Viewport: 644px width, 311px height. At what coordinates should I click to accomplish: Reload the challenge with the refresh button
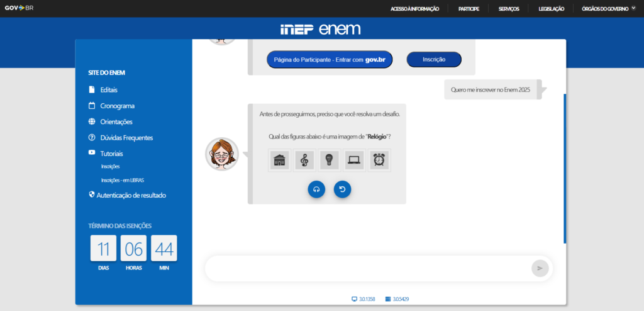point(342,189)
